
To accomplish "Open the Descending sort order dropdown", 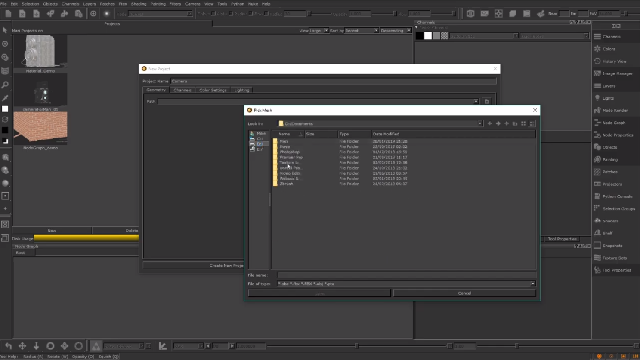I will [x=396, y=31].
